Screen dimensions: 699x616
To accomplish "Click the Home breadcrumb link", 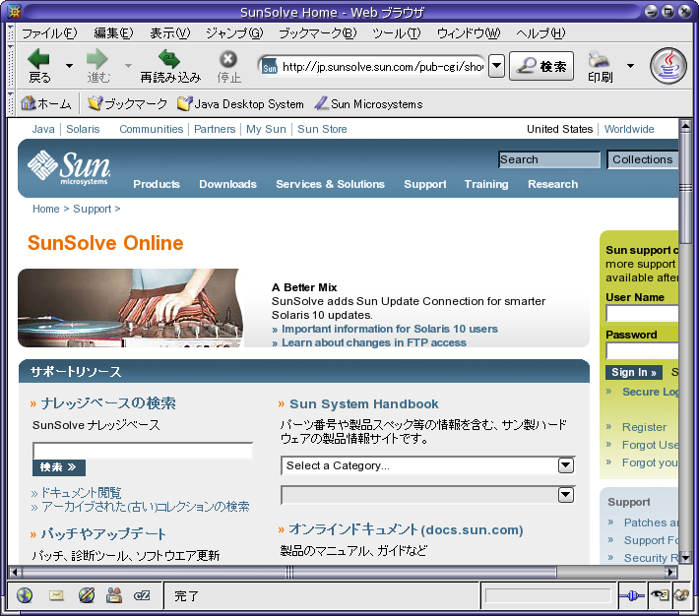I will point(46,209).
